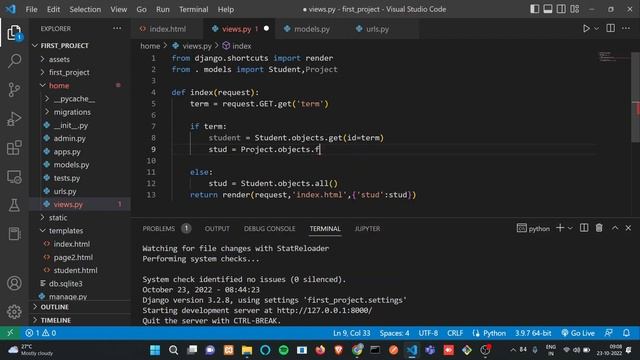Open notifications bell in status bar
The height and width of the screenshot is (360, 640).
click(x=626, y=333)
